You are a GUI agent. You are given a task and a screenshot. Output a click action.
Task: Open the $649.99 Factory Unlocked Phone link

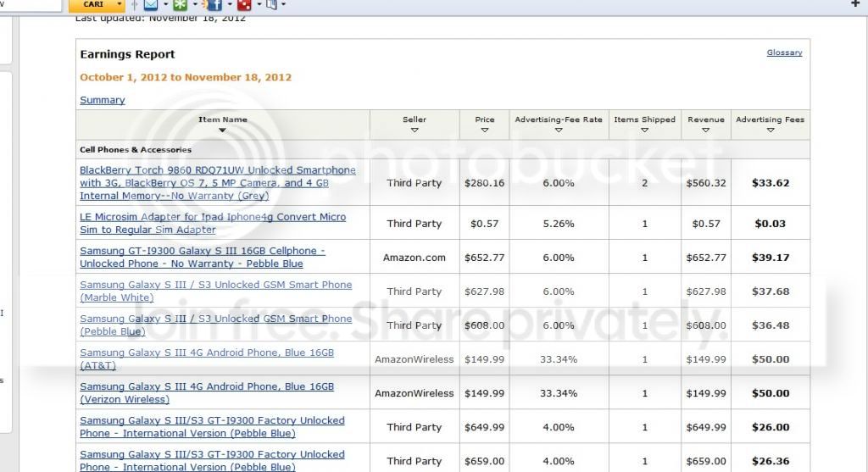[212, 426]
